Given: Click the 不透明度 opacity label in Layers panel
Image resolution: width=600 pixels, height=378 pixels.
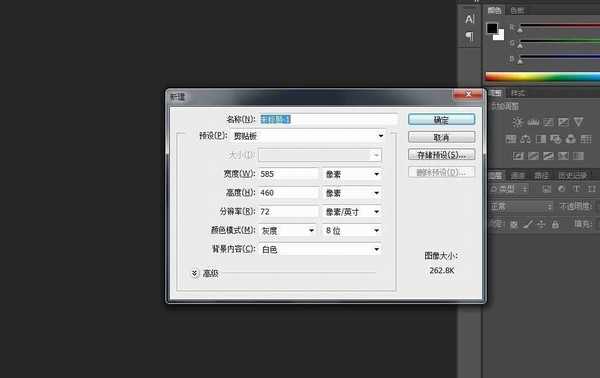Looking at the screenshot, I should click(576, 206).
